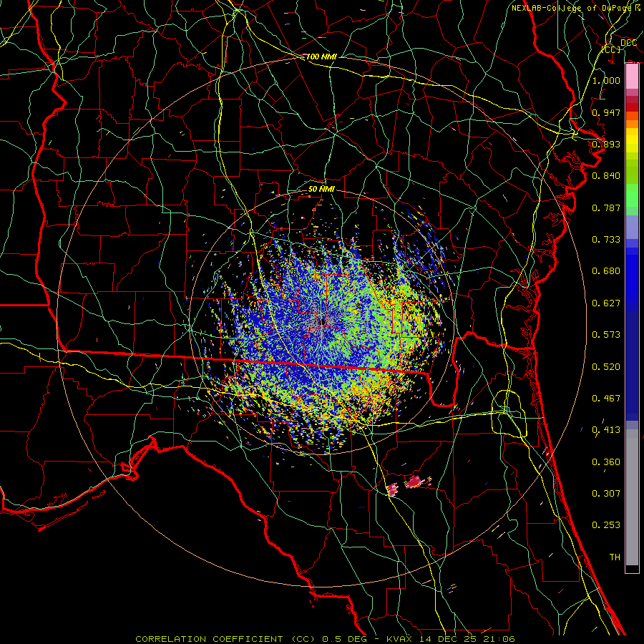Click the 0.947 scale value
Image resolution: width=644 pixels, height=644 pixels.
(x=606, y=112)
